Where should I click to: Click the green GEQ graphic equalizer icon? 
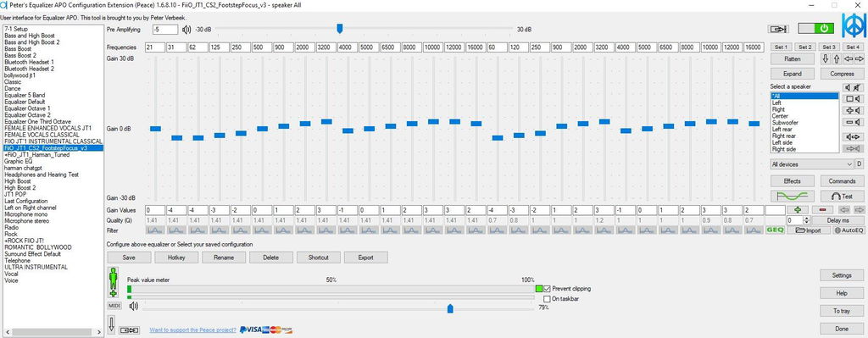click(x=775, y=230)
